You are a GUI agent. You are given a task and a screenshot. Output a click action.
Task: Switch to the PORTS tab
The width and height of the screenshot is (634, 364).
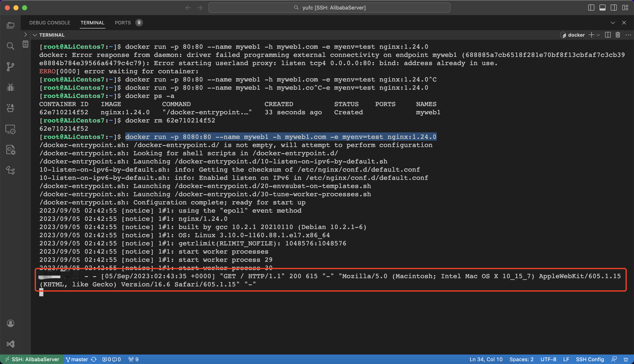click(x=123, y=23)
